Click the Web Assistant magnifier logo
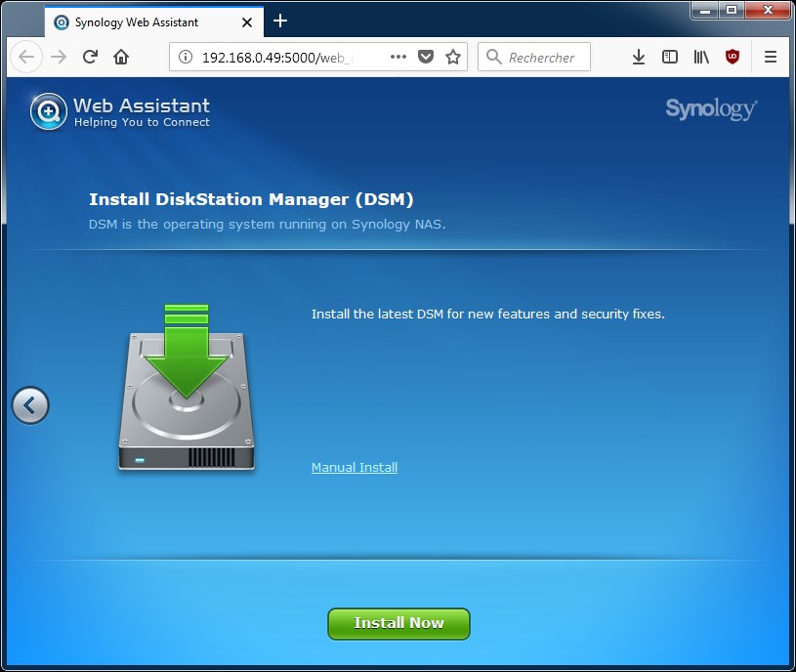796x672 pixels. 48,111
